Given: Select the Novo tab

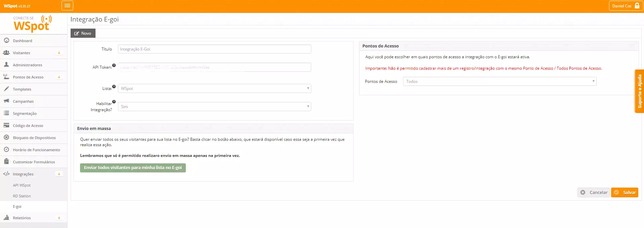Looking at the screenshot, I should point(83,33).
